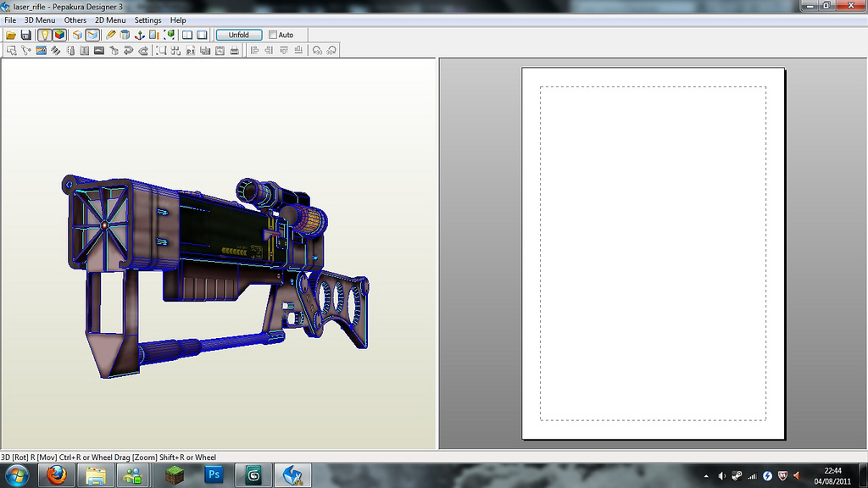Show hidden system tray icons arrow
This screenshot has width=868, height=488.
(706, 475)
